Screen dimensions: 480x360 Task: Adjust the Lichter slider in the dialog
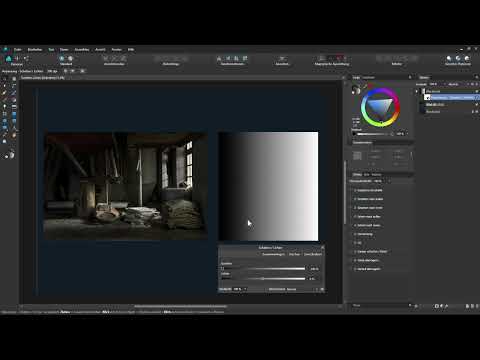(263, 279)
